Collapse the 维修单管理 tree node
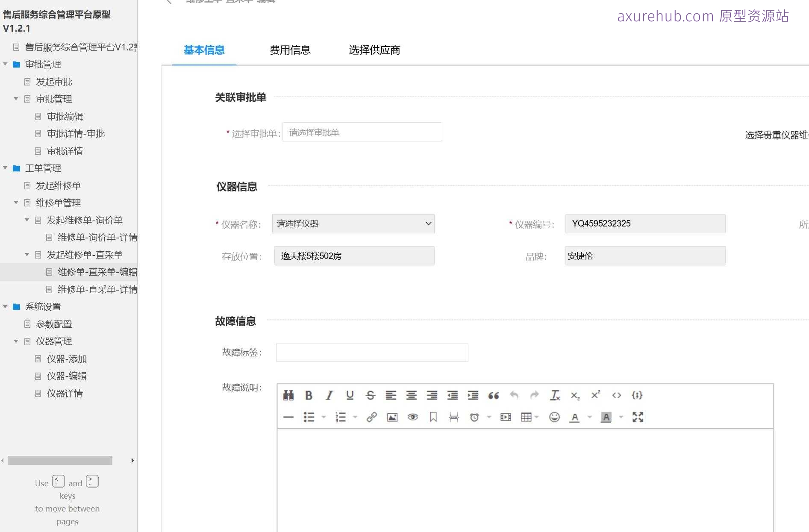 (x=16, y=203)
